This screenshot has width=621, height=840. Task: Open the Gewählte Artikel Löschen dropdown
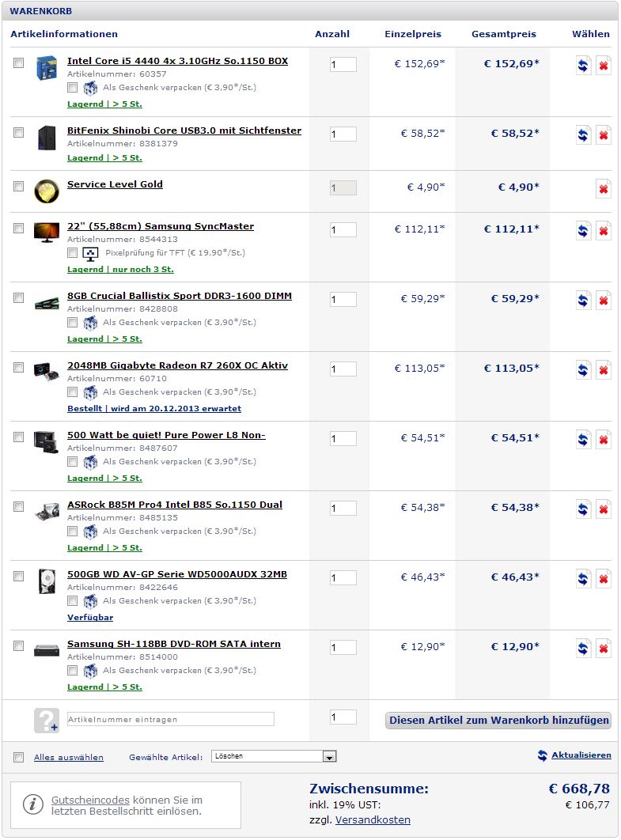(274, 756)
